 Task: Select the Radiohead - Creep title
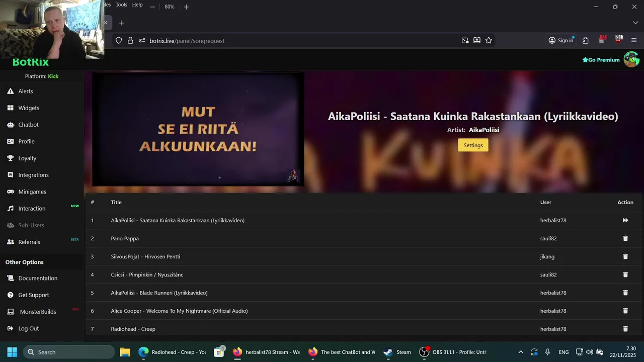pos(133,329)
